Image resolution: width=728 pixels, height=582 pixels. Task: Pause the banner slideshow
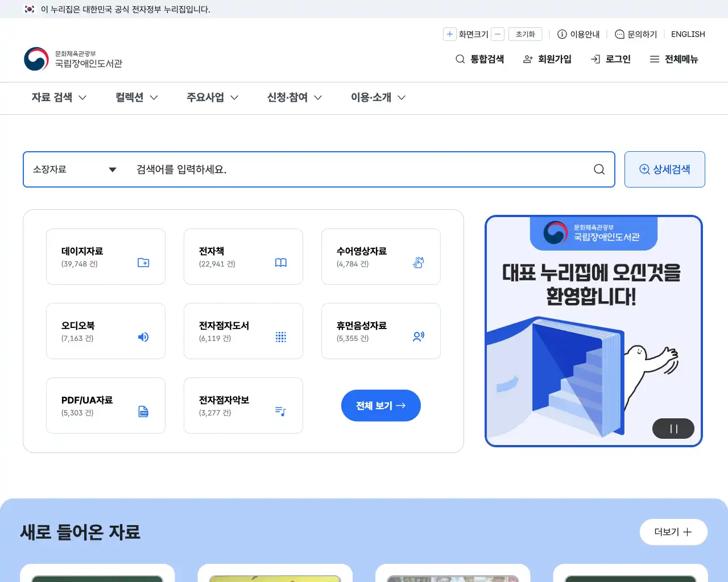[673, 429]
